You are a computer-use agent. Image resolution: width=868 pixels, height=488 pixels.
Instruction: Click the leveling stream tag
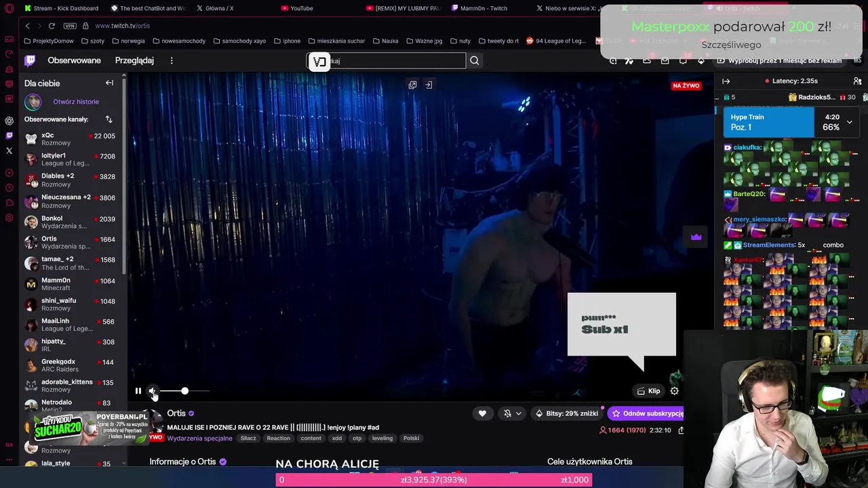point(382,439)
